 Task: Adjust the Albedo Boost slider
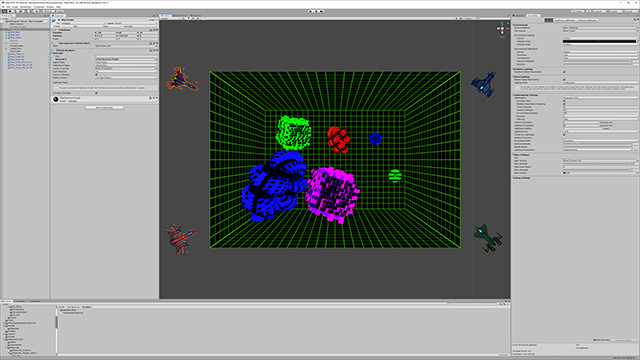[x=596, y=147]
